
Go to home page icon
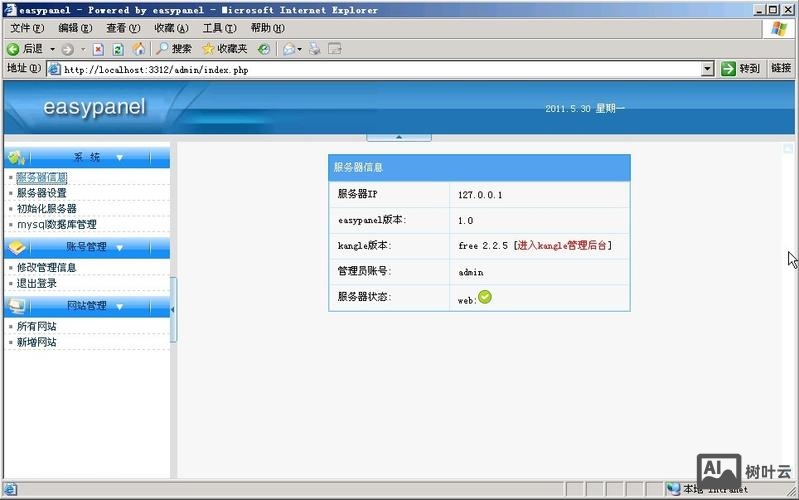[138, 49]
